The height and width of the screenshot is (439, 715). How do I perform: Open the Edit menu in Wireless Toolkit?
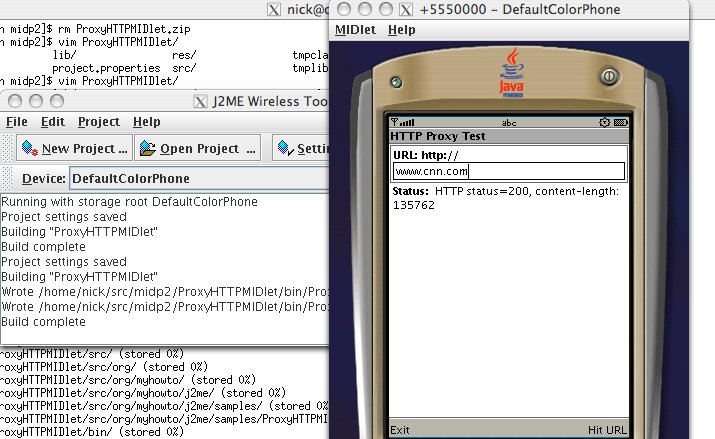click(52, 122)
